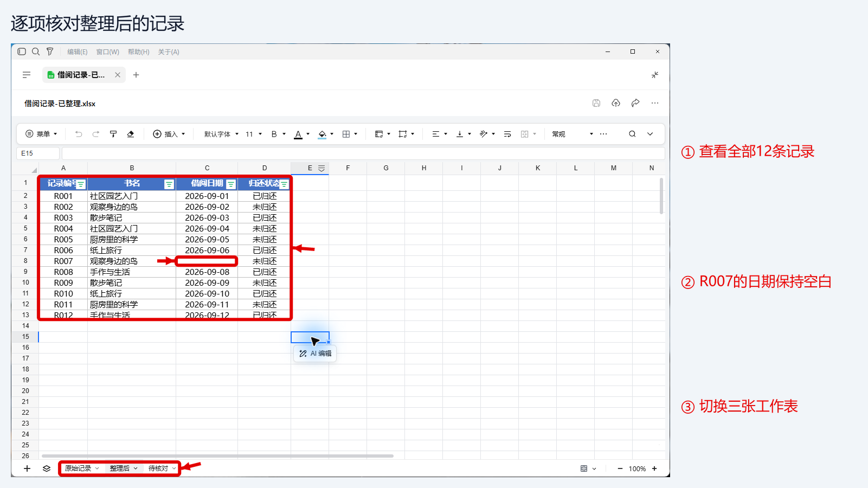This screenshot has height=488, width=868.
Task: Click the horizontal scrollbar below the grid
Action: point(217,456)
